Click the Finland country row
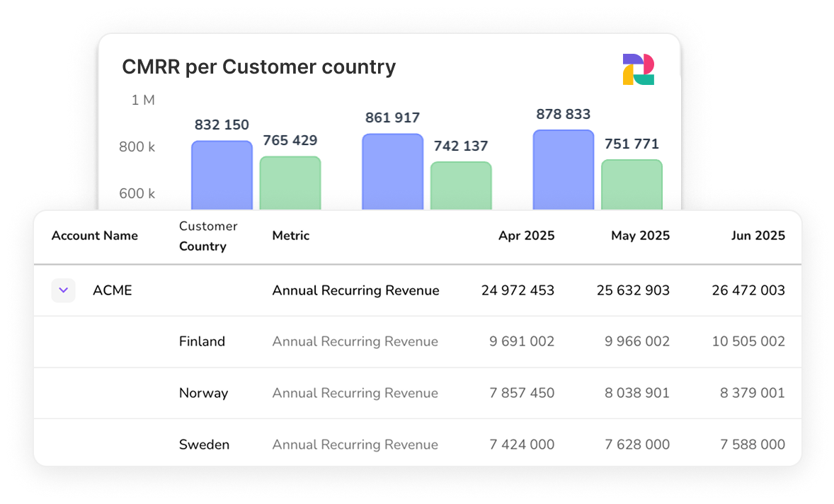This screenshot has height=504, width=834. coord(202,341)
